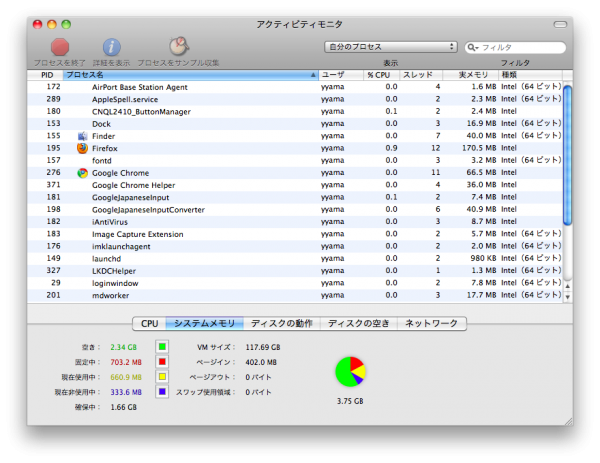Open the ディスクの空き tab
The height and width of the screenshot is (463, 600).
(x=359, y=324)
